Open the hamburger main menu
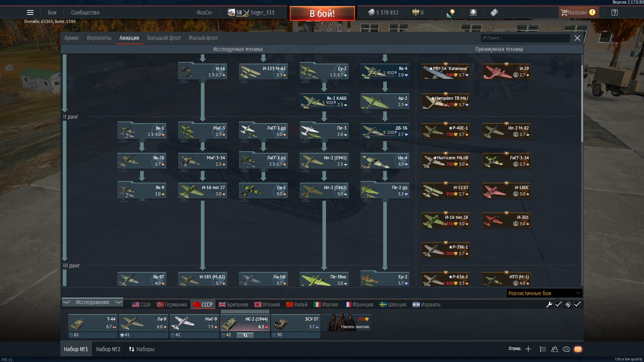This screenshot has height=362, width=644. (x=30, y=12)
